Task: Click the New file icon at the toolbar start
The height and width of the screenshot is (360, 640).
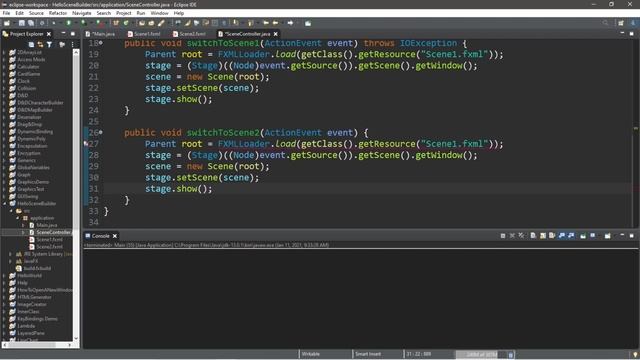Action: coord(7,23)
